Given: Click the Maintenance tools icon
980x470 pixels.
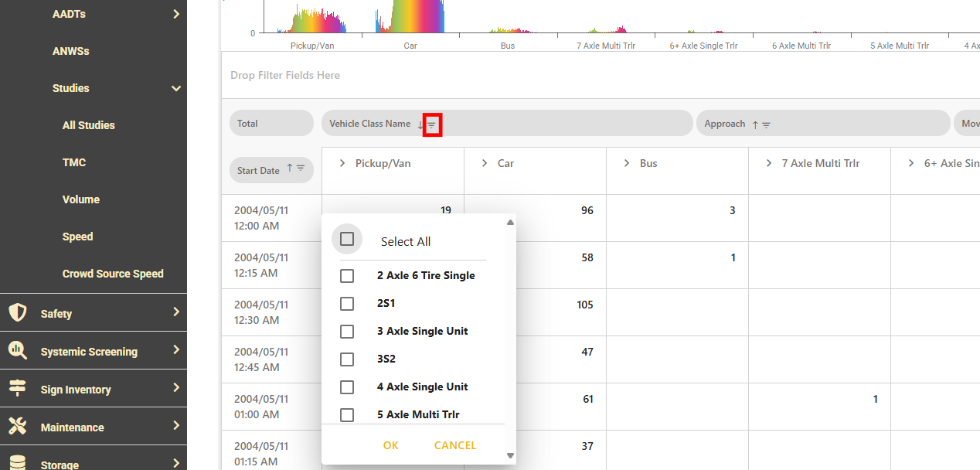Looking at the screenshot, I should click(17, 427).
